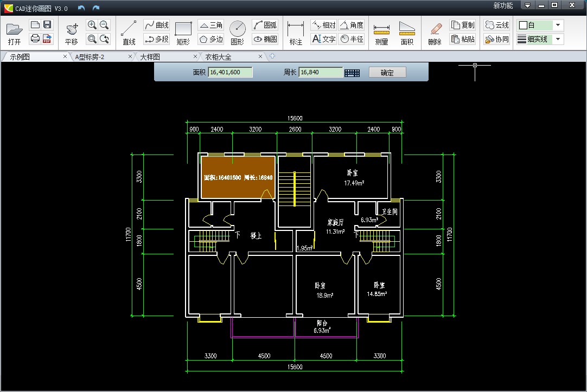Open the title bar options dropdown arrow
Image resolution: width=587 pixels, height=392 pixels.
point(527,5)
